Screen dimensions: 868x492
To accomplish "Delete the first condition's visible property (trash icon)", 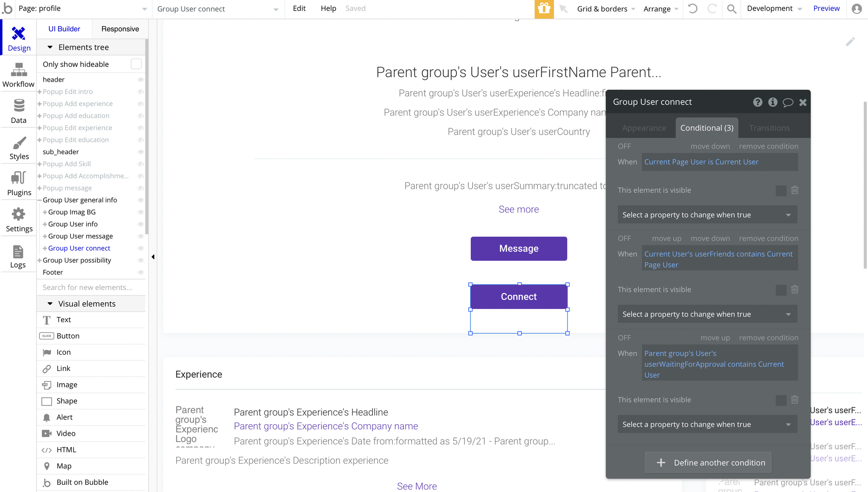I will tap(795, 190).
